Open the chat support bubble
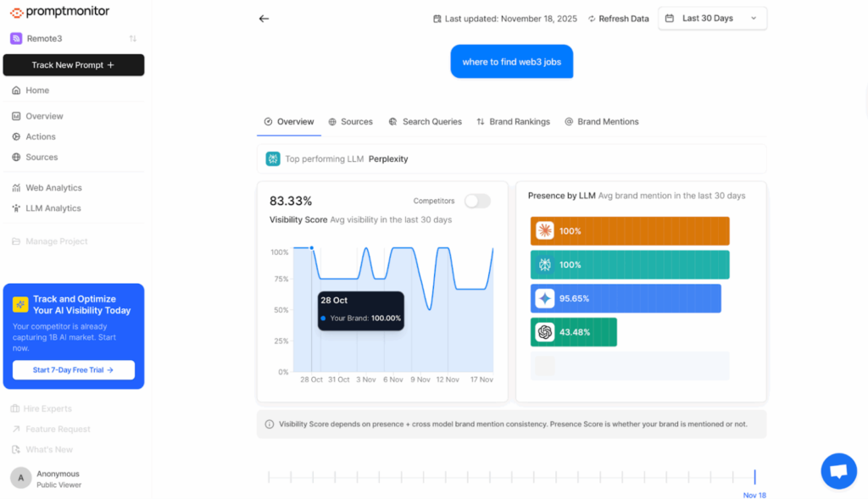The width and height of the screenshot is (868, 499). click(x=838, y=470)
